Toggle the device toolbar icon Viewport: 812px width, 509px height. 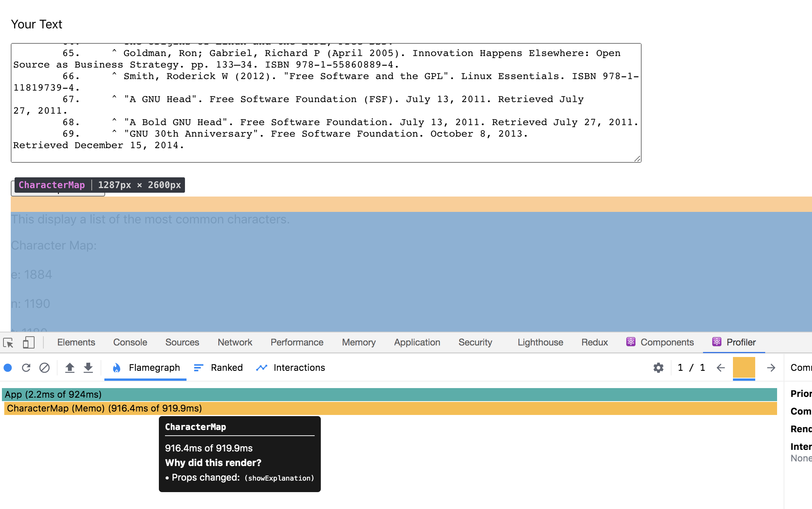tap(28, 342)
